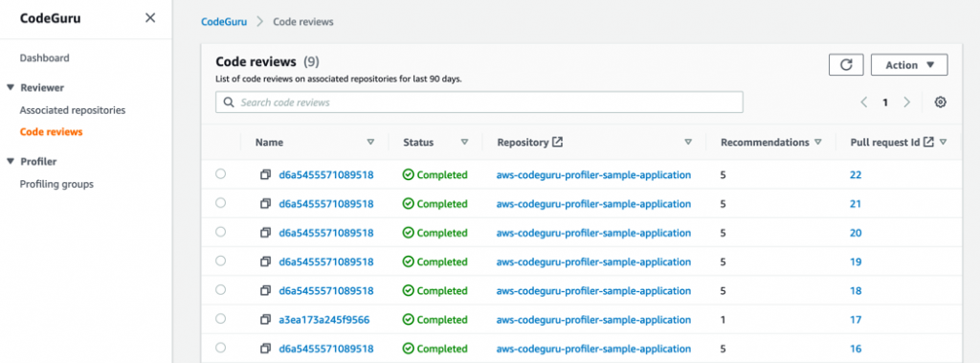
Task: Go to previous page of reviews
Action: tap(864, 102)
